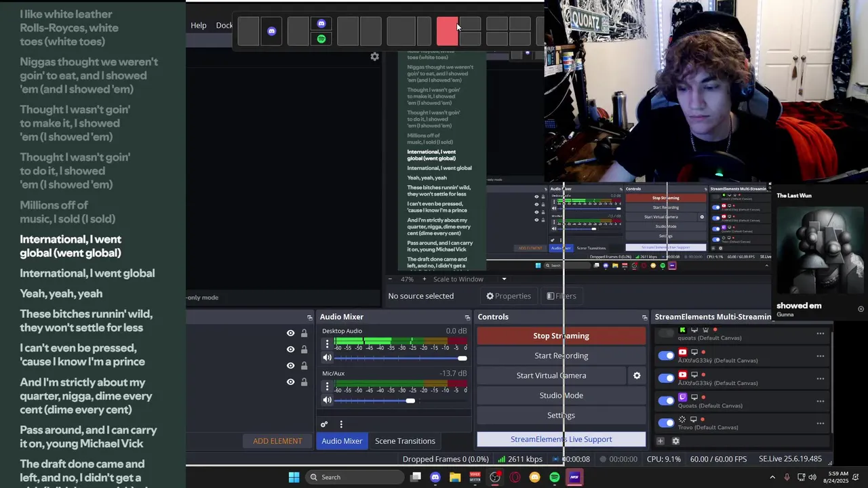The width and height of the screenshot is (868, 488).
Task: Click the Twitch platform icon for Quoats
Action: (x=682, y=397)
